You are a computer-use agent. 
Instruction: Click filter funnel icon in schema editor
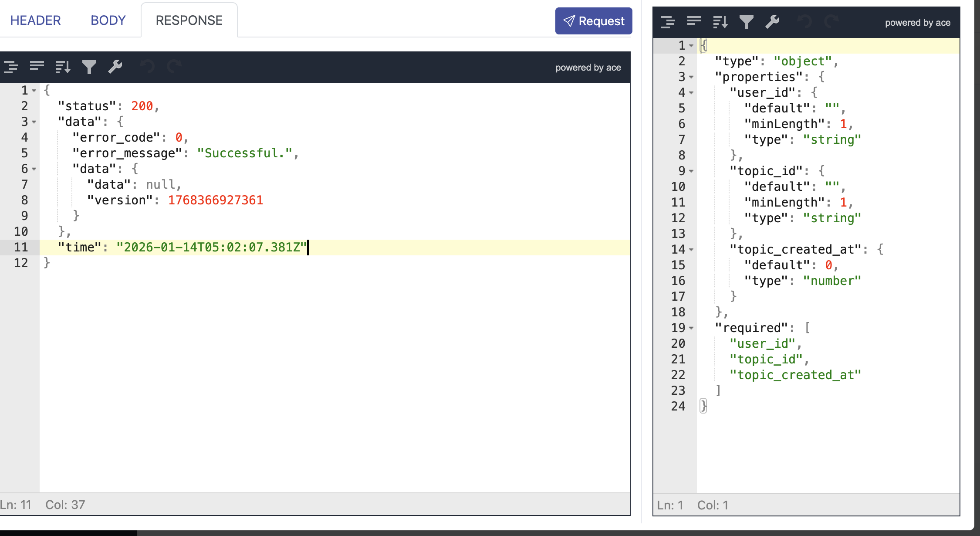[x=746, y=22]
